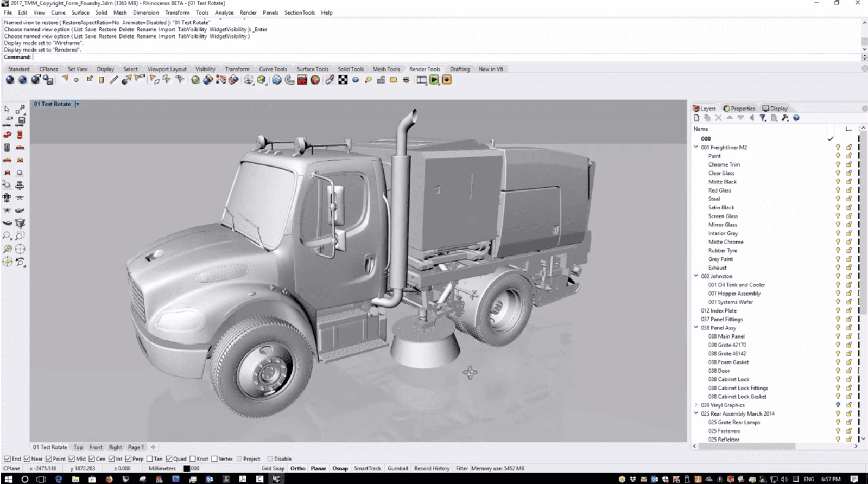Image resolution: width=868 pixels, height=484 pixels.
Task: Open the 01 Test Rotate viewport dropdown arrow
Action: tap(77, 104)
